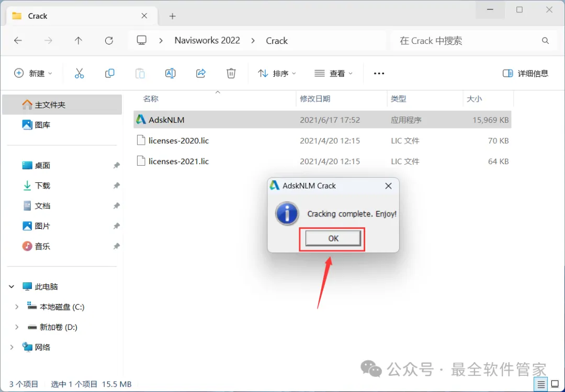The width and height of the screenshot is (565, 392).
Task: Add a new Explorer tab
Action: (x=172, y=16)
